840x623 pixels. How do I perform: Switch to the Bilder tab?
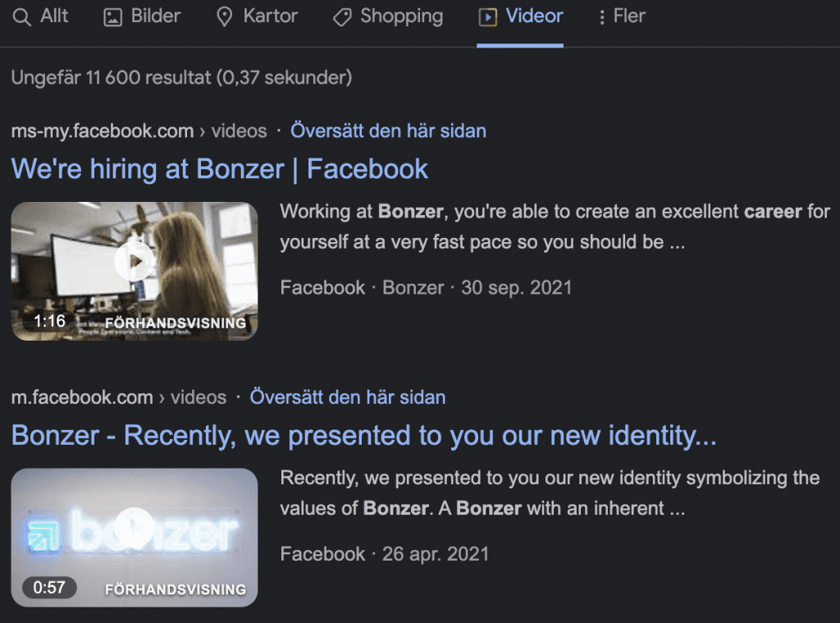pos(141,16)
